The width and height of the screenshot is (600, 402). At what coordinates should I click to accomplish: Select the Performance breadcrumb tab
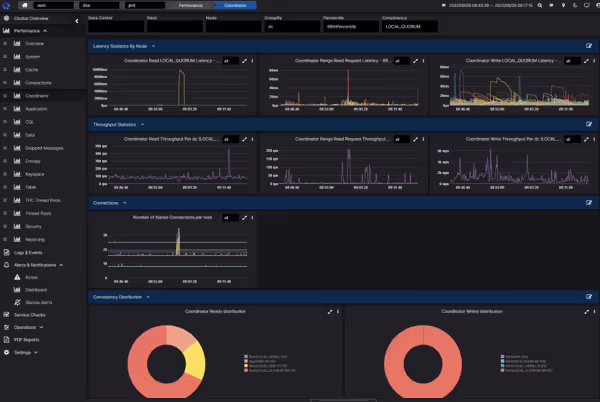[x=189, y=6]
